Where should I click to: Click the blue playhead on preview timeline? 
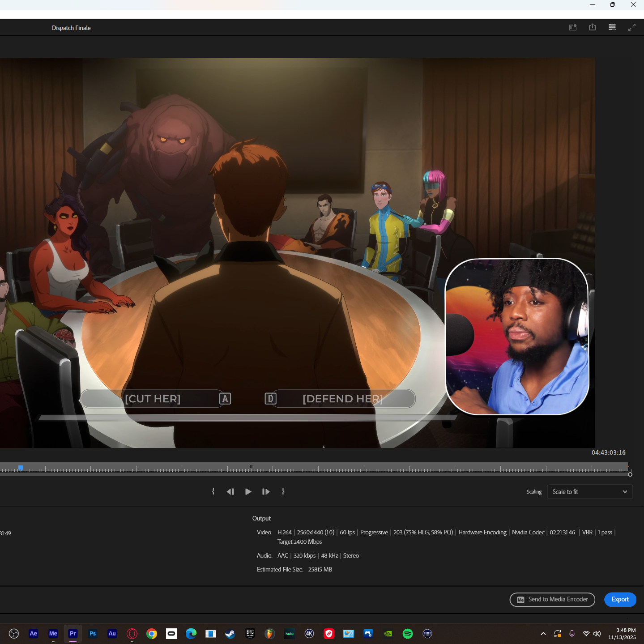click(21, 468)
